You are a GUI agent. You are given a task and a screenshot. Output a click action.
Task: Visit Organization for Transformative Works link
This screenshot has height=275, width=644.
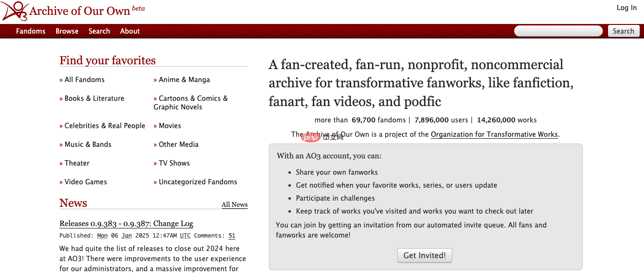click(x=494, y=134)
